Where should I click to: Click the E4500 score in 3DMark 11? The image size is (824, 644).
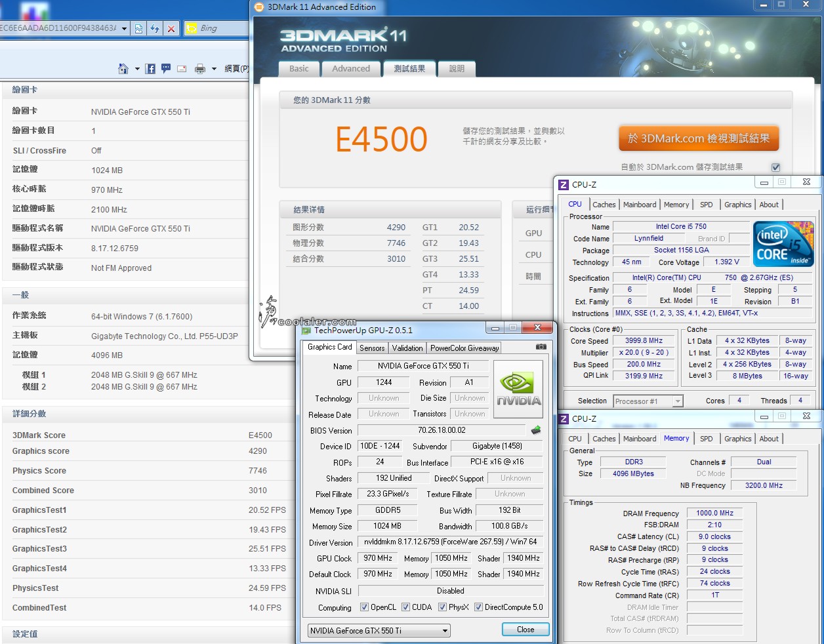381,139
